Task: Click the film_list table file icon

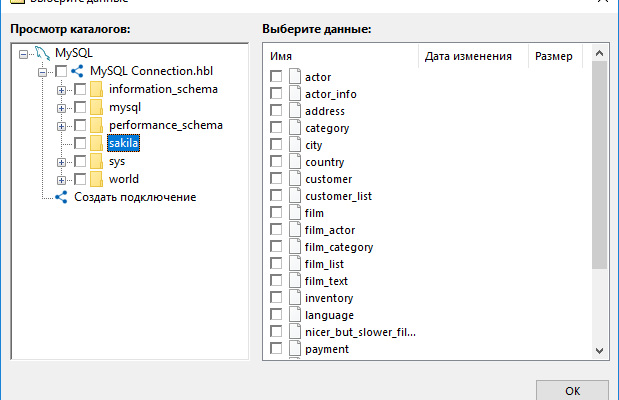Action: (295, 264)
